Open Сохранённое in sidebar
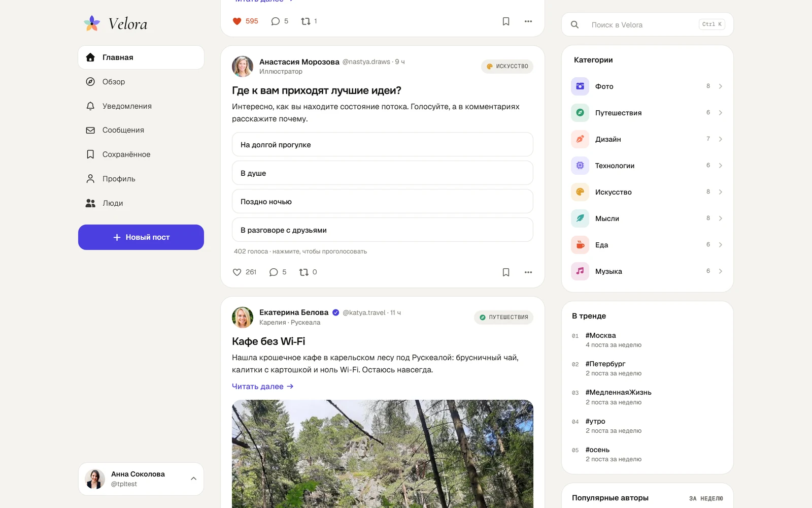This screenshot has width=812, height=508. [x=141, y=154]
